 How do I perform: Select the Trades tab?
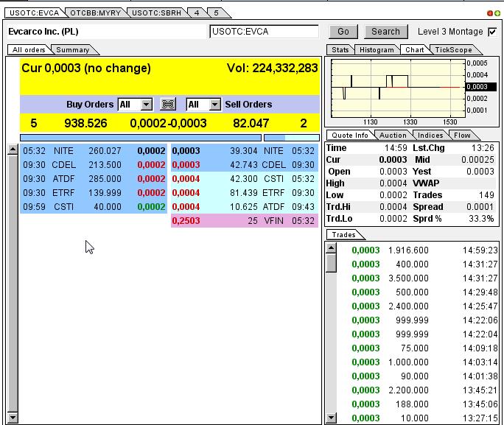343,235
